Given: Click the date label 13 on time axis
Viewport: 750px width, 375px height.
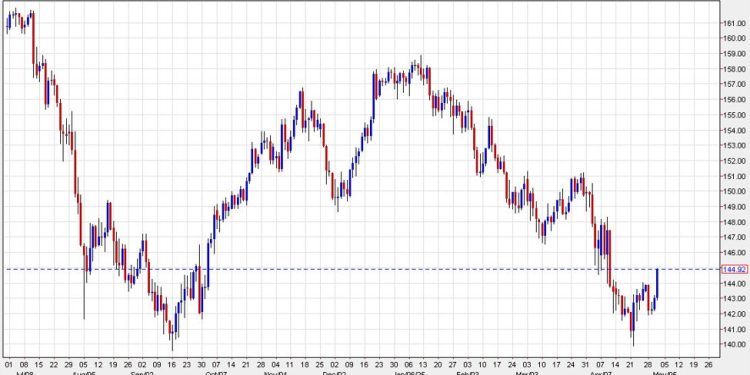Looking at the screenshot, I should (x=423, y=364).
